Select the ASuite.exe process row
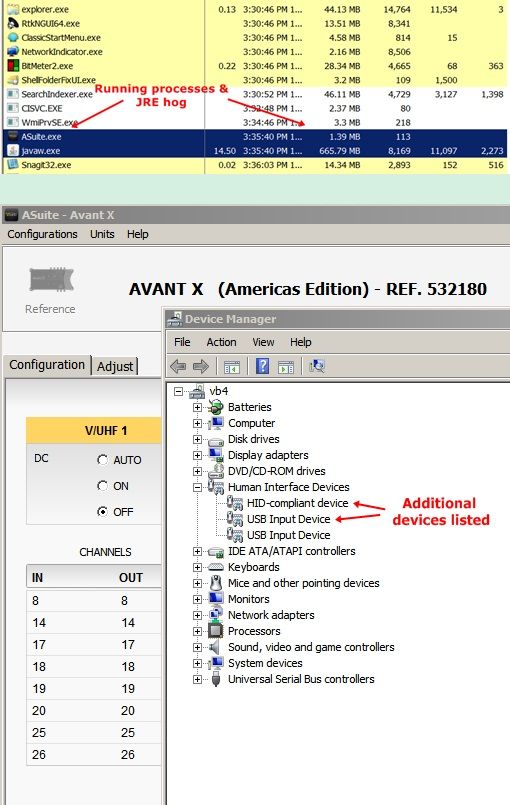The height and width of the screenshot is (805, 510). (x=255, y=137)
